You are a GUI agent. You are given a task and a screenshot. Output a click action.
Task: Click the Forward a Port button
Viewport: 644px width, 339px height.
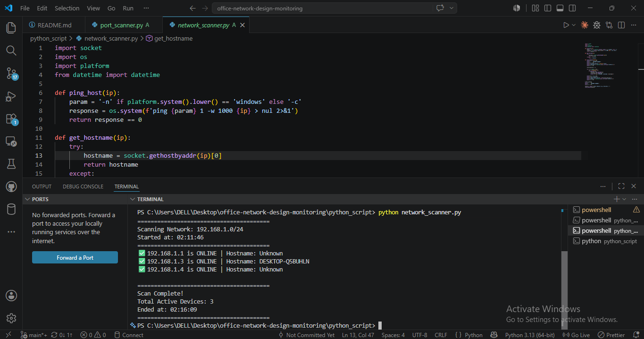pos(75,257)
